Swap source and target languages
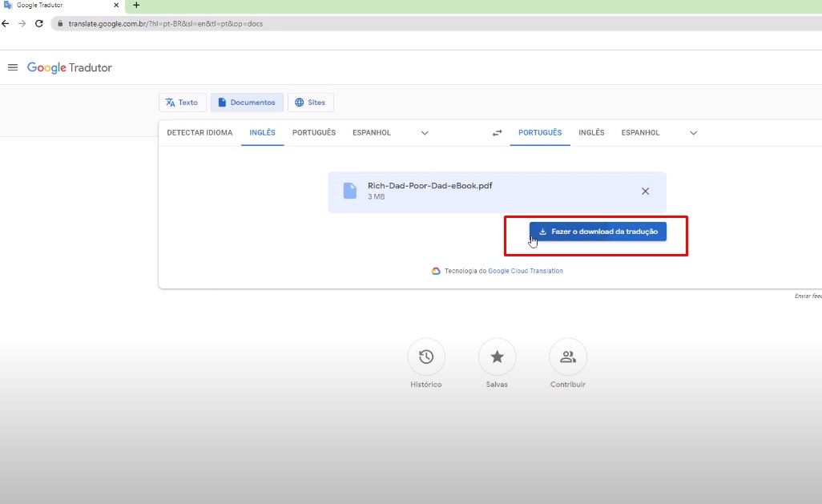The width and height of the screenshot is (822, 504). pos(497,133)
